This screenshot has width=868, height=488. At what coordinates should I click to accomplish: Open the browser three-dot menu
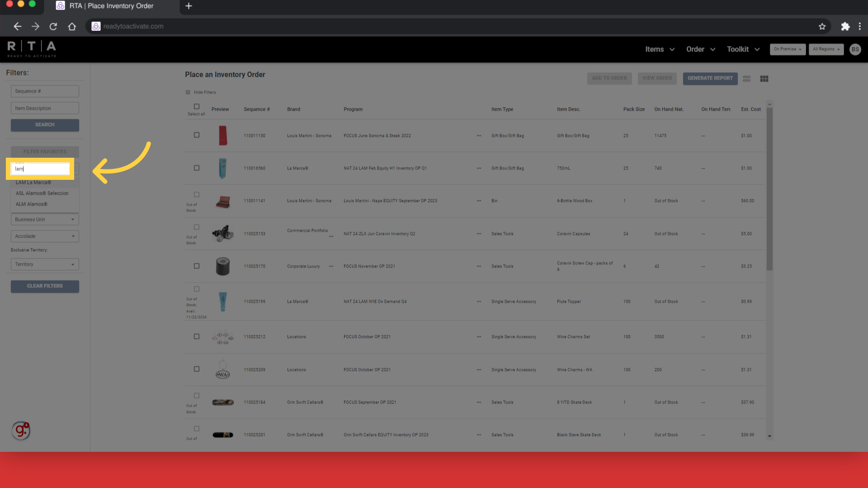(x=860, y=26)
